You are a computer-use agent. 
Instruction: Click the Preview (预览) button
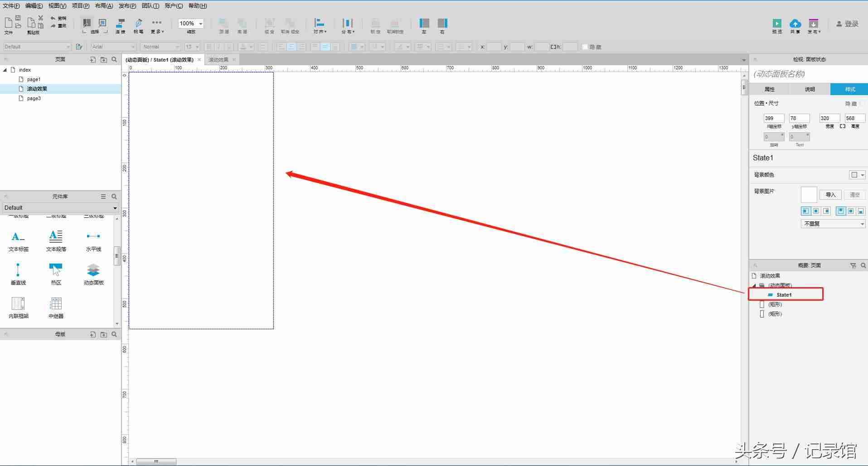click(777, 26)
